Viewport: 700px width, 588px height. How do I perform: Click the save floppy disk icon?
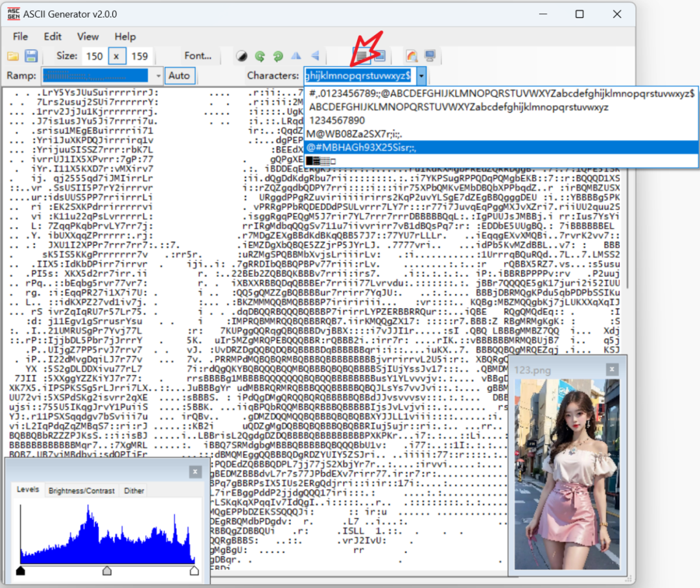(30, 56)
